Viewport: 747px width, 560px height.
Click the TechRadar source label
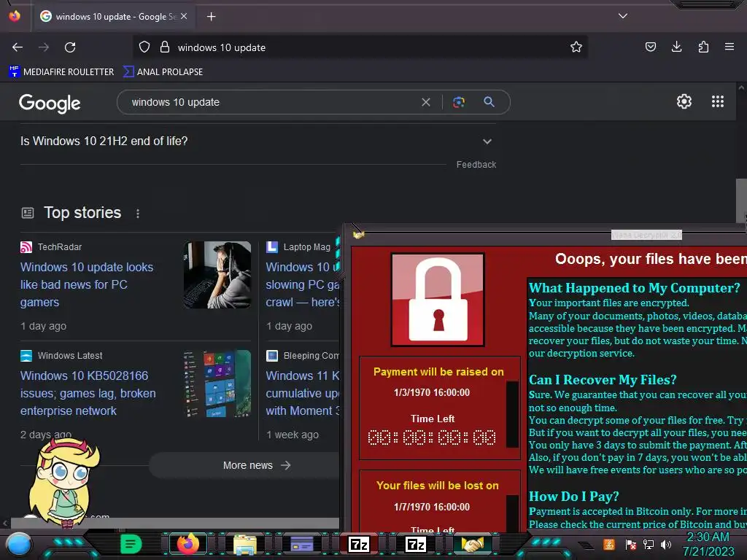pos(60,246)
